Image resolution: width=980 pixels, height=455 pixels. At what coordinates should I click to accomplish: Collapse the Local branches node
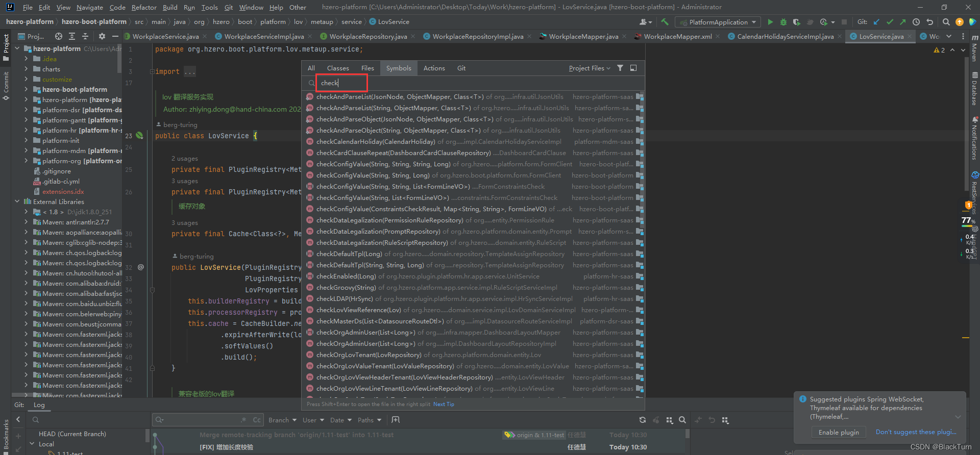[x=32, y=444]
